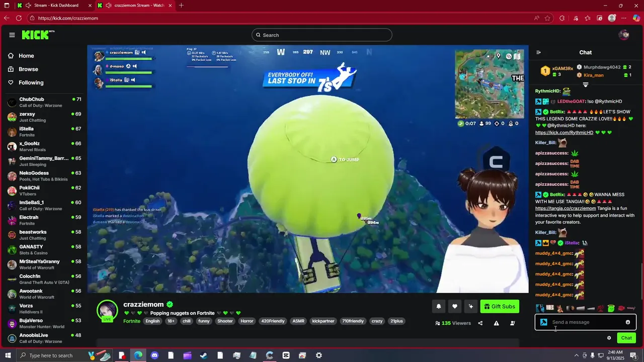Click the Fortnite stream video player
The width and height of the screenshot is (644, 362).
coord(308,169)
